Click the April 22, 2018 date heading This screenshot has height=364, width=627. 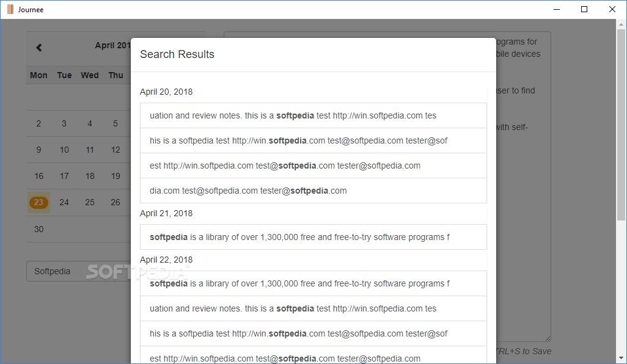pyautogui.click(x=166, y=260)
